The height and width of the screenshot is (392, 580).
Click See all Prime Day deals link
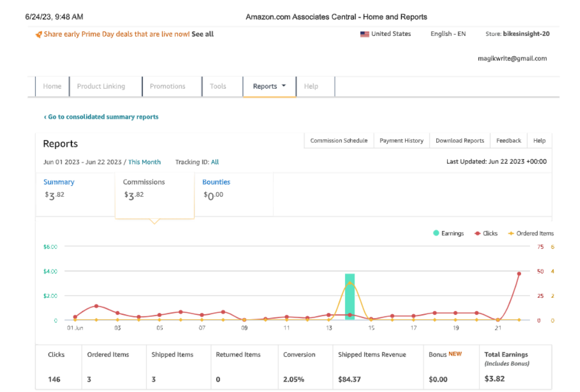click(203, 34)
